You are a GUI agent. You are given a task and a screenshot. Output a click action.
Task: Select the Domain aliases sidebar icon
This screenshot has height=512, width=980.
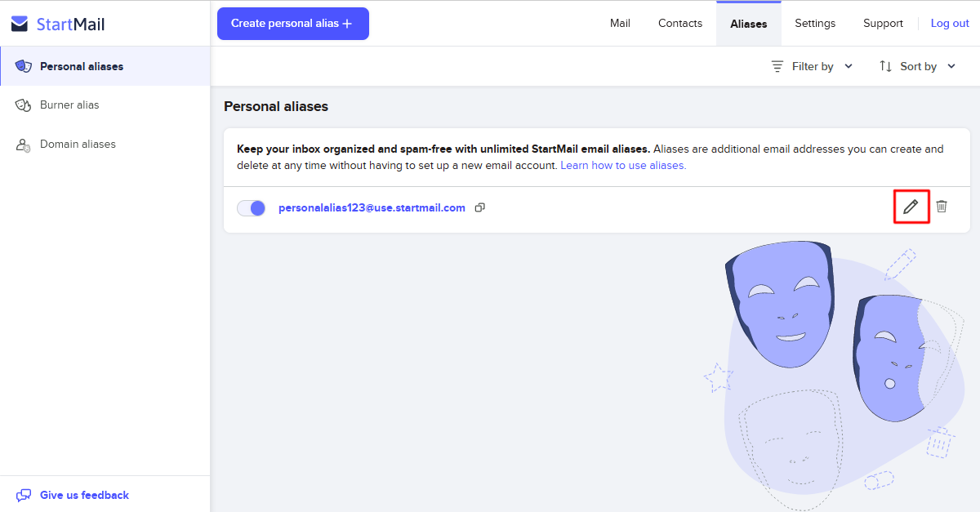click(x=24, y=144)
